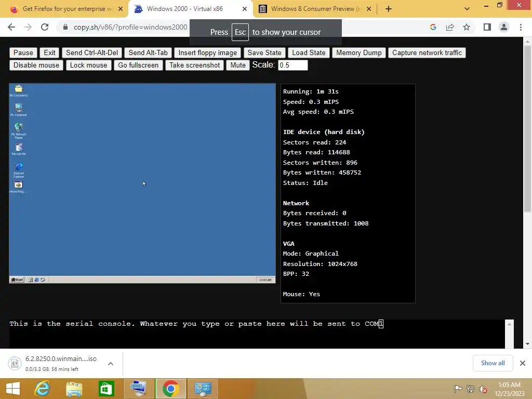Open Windows Store from taskbar

[106, 389]
